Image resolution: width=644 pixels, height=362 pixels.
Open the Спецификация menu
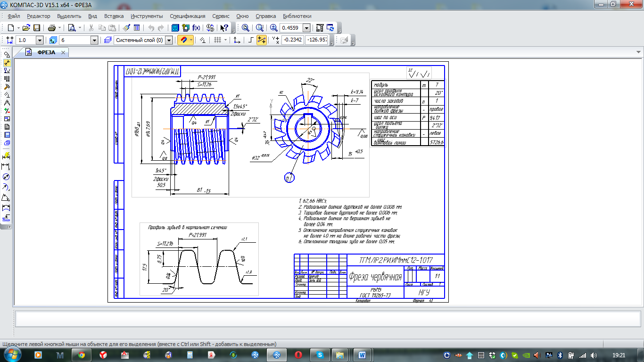tap(188, 16)
